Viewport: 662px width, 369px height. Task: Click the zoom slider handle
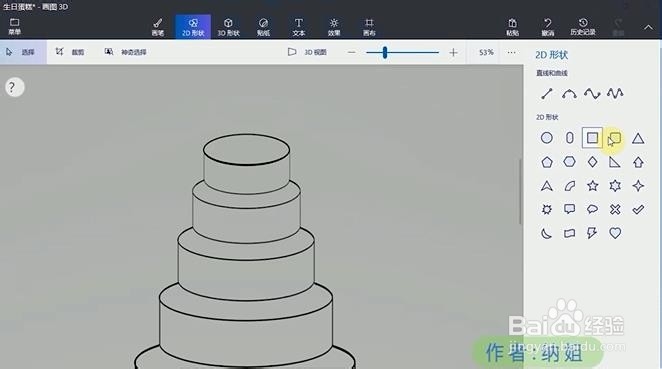point(385,52)
